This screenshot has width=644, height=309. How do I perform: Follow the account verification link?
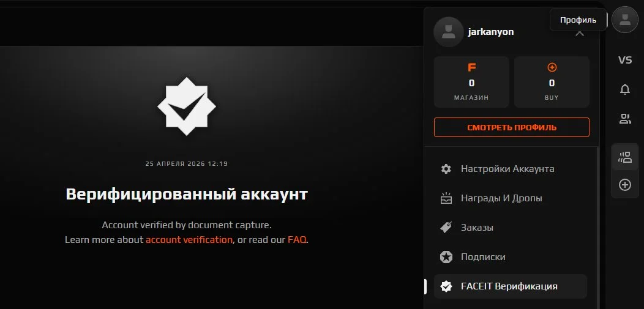point(189,240)
